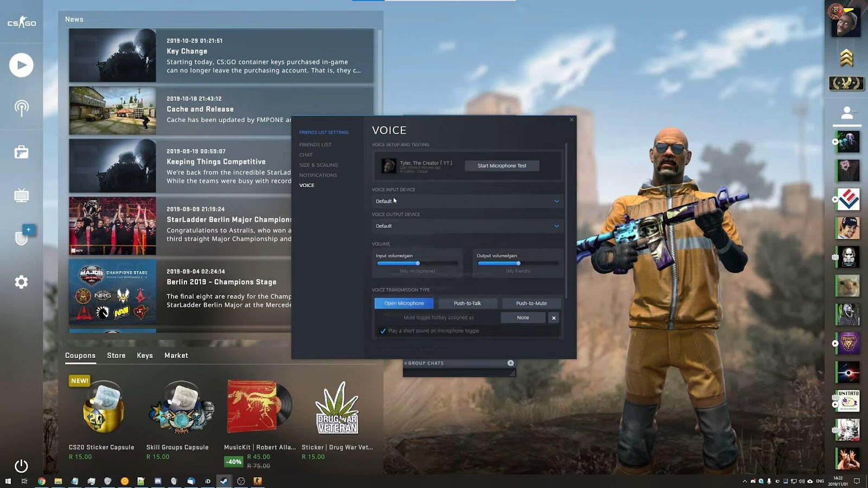Click the power quit icon
The height and width of the screenshot is (488, 868).
coord(21,466)
